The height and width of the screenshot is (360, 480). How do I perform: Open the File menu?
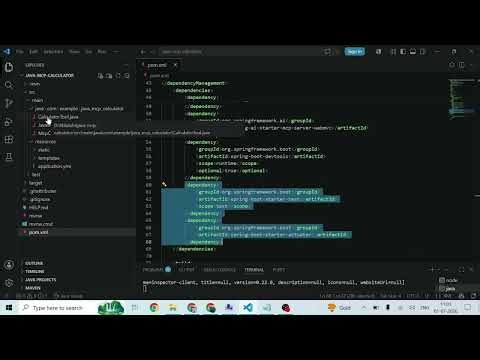20,52
